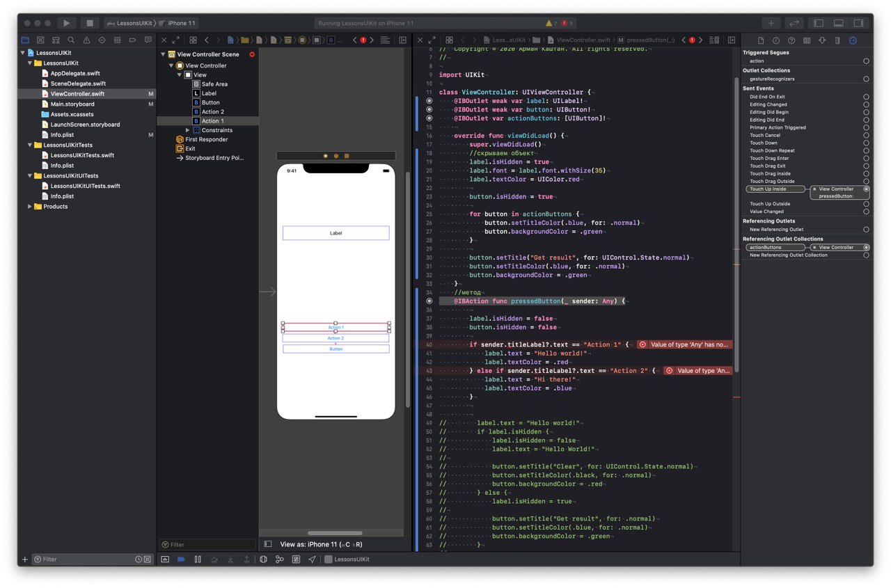Select AppDelegate.swift file
The height and width of the screenshot is (588, 891).
(x=75, y=73)
